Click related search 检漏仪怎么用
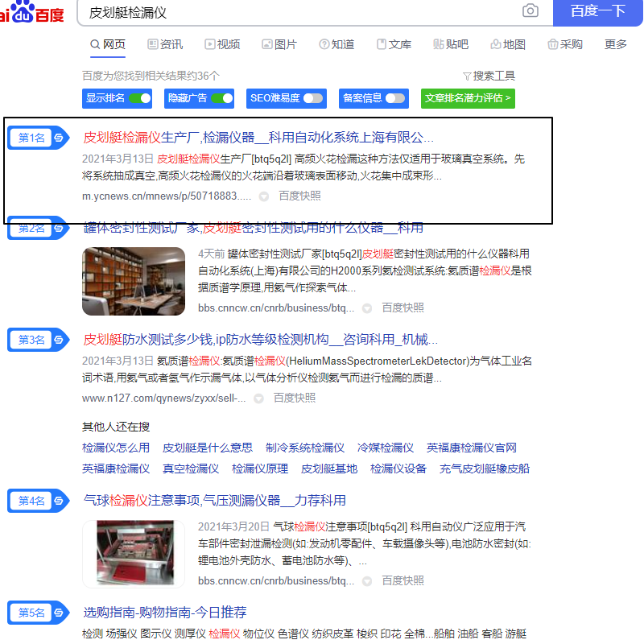The width and height of the screenshot is (644, 644). (116, 448)
